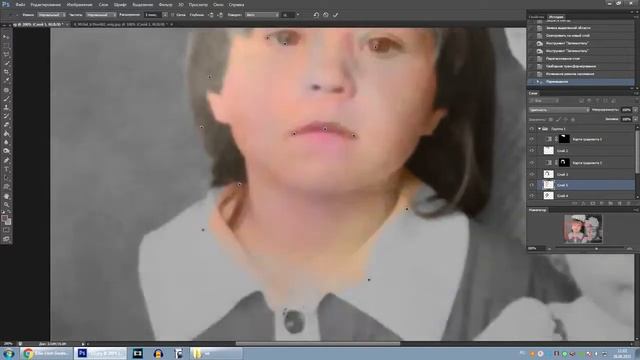Select the Clone Stamp tool
Image resolution: width=640 pixels, height=360 pixels.
pos(6,108)
